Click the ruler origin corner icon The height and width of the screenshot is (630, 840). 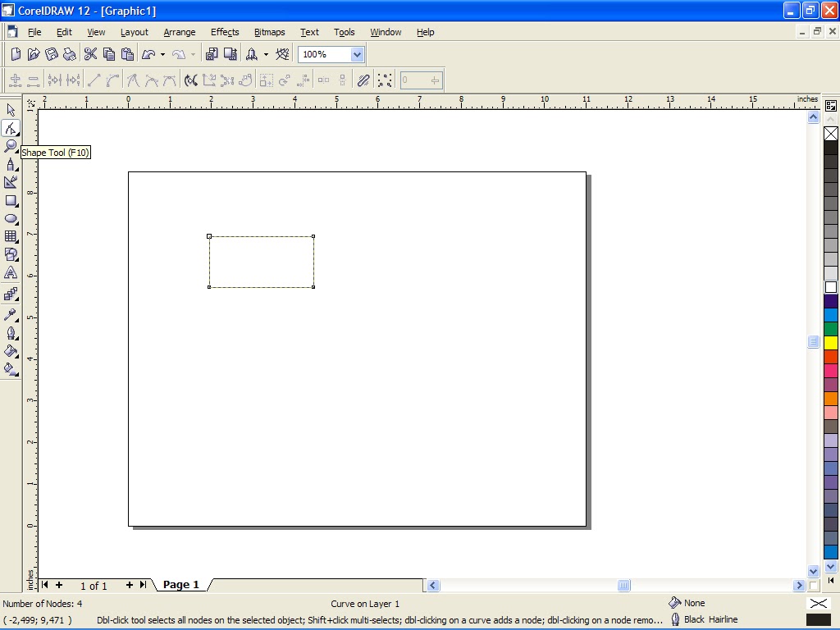coord(31,103)
